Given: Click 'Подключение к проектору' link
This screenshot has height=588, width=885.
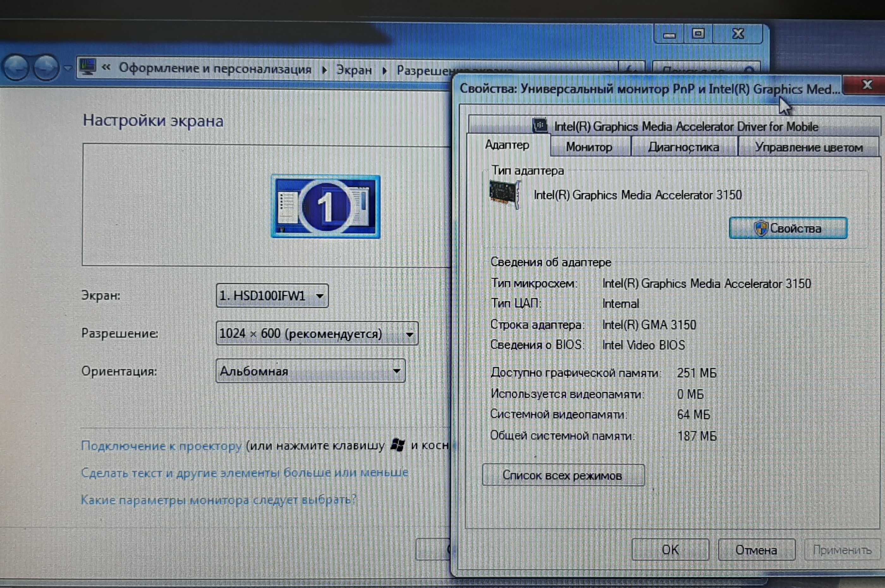Looking at the screenshot, I should click(x=162, y=446).
